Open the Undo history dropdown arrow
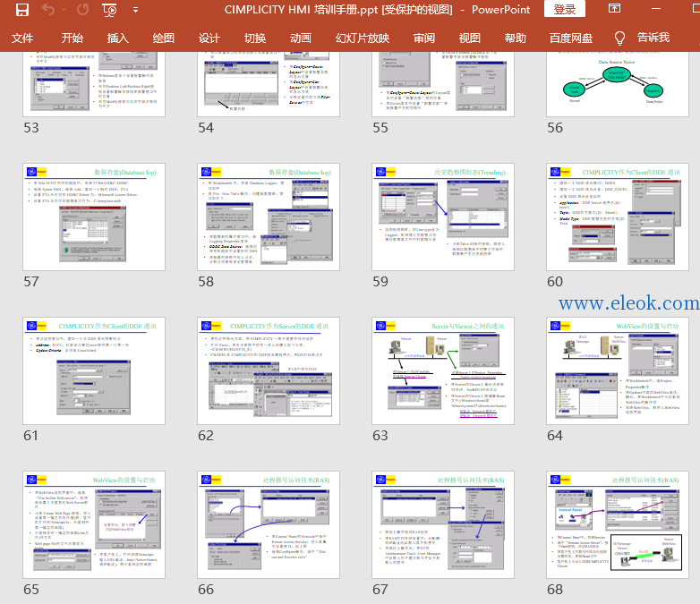700x604 pixels. point(64,9)
